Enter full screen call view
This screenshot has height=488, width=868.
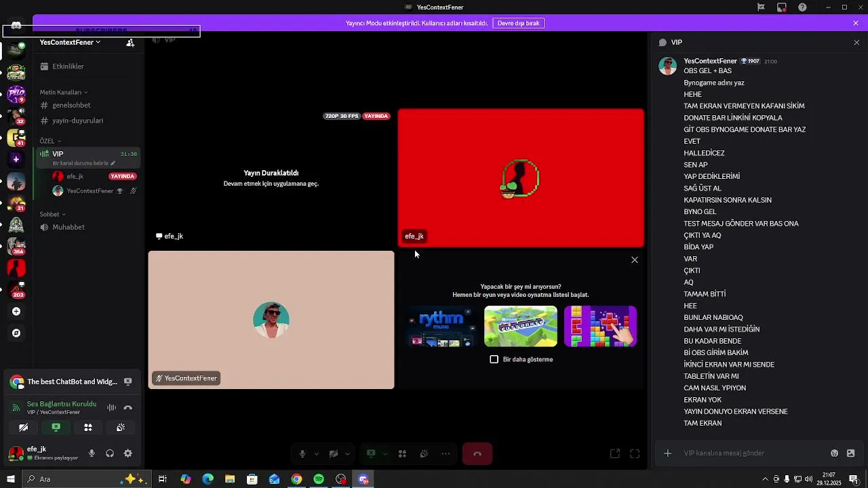coord(635,453)
